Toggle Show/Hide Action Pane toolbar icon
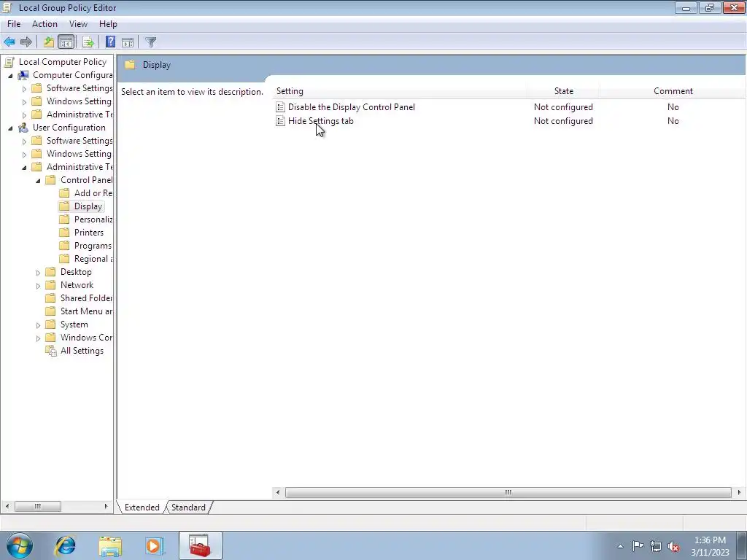This screenshot has width=747, height=560. (x=128, y=42)
